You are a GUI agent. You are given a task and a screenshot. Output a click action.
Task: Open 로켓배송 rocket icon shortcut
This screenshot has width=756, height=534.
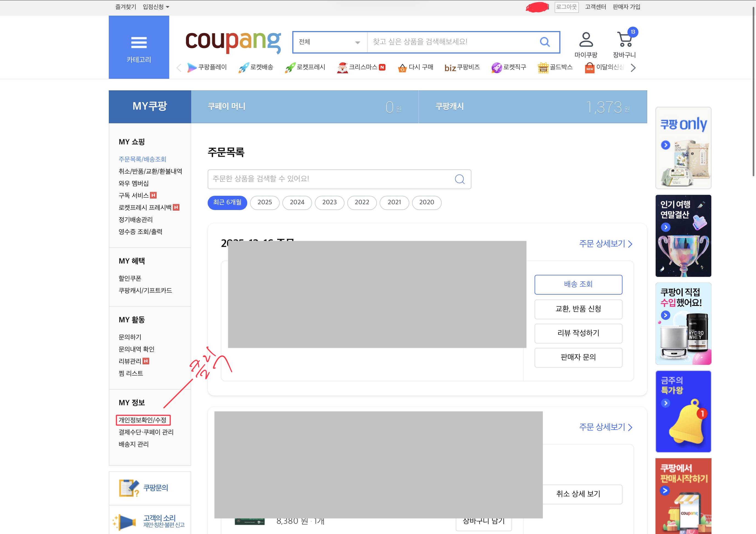(243, 68)
